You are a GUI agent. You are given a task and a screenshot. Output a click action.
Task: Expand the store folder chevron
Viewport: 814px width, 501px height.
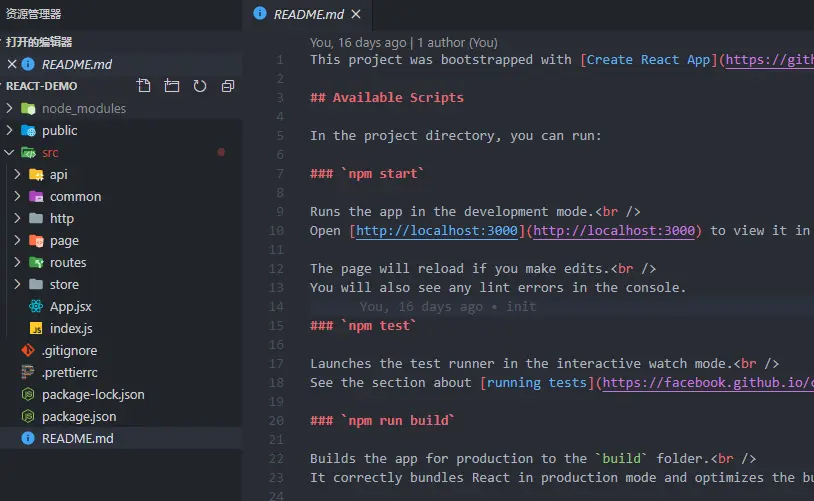click(17, 283)
